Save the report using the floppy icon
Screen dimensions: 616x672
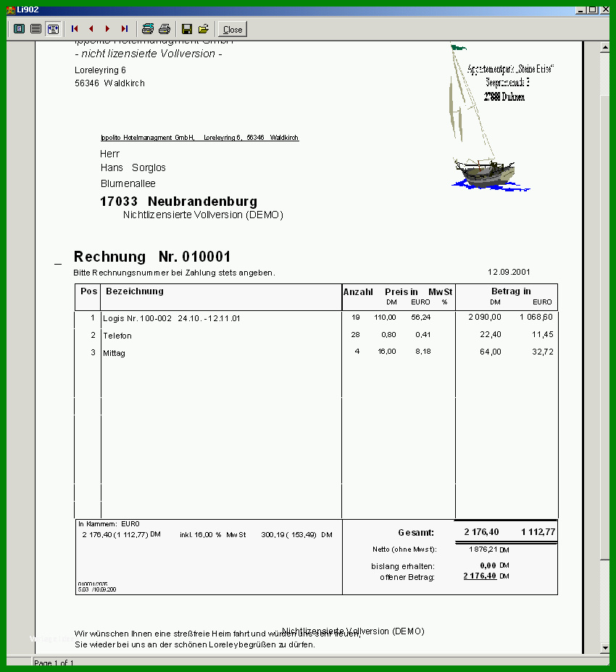point(187,29)
